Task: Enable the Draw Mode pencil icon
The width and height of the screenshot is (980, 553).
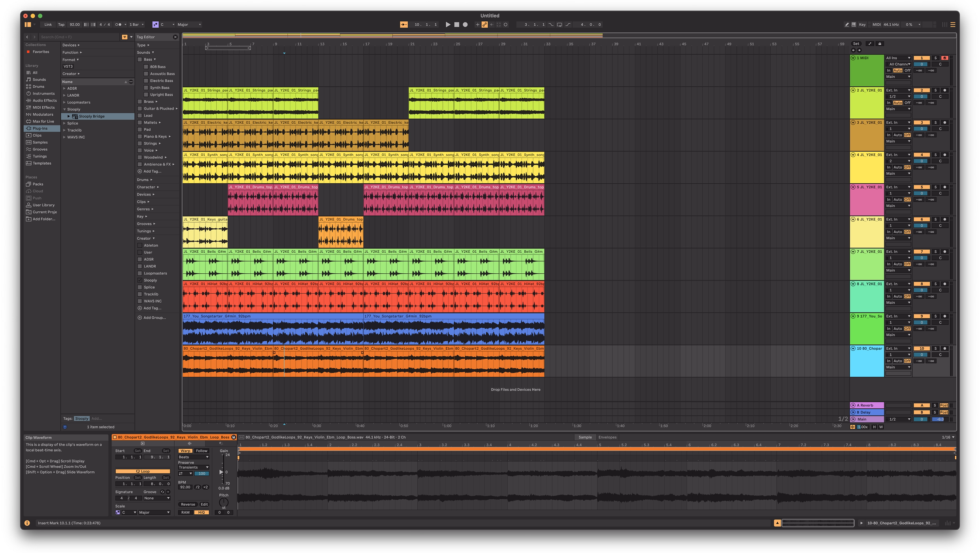Action: tap(846, 24)
